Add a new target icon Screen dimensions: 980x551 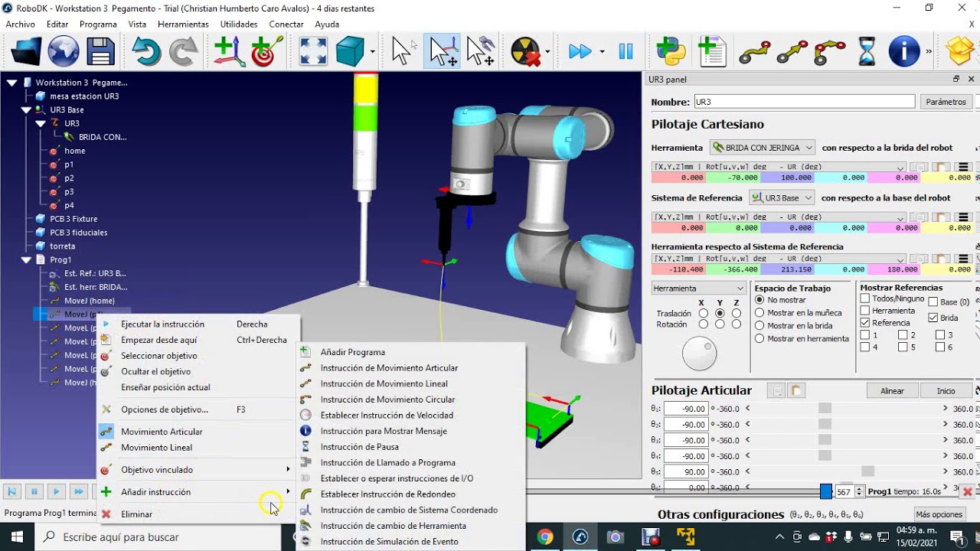267,52
